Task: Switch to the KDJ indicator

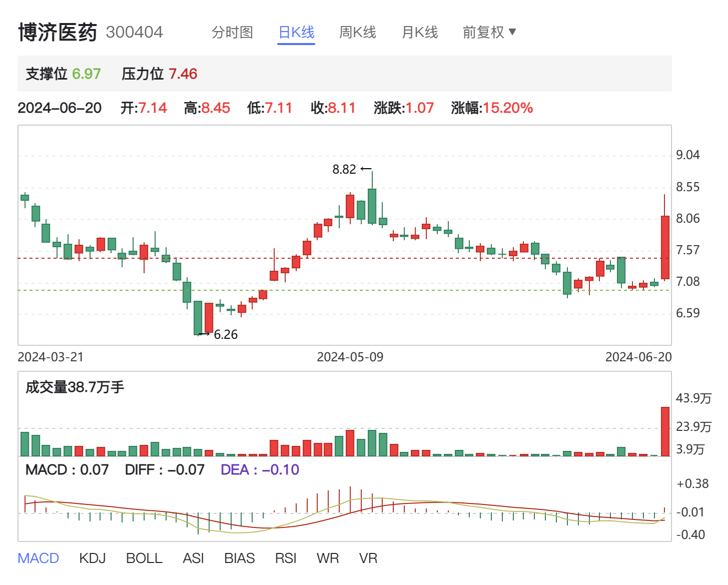Action: pyautogui.click(x=93, y=558)
